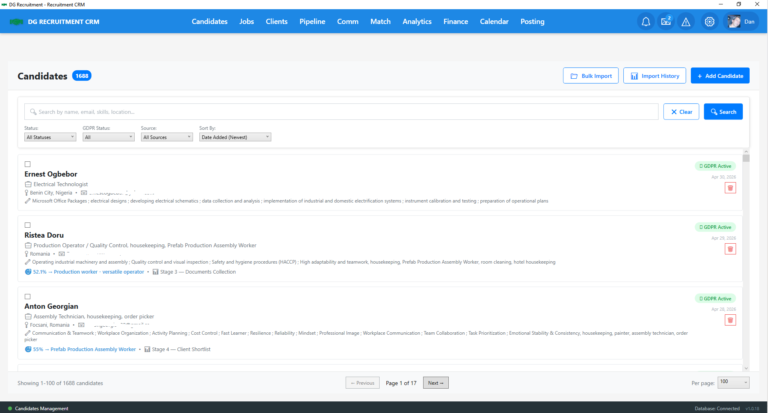Viewport: 768px width, 413px height.
Task: Open the inbox icon with badge 2
Action: (665, 21)
